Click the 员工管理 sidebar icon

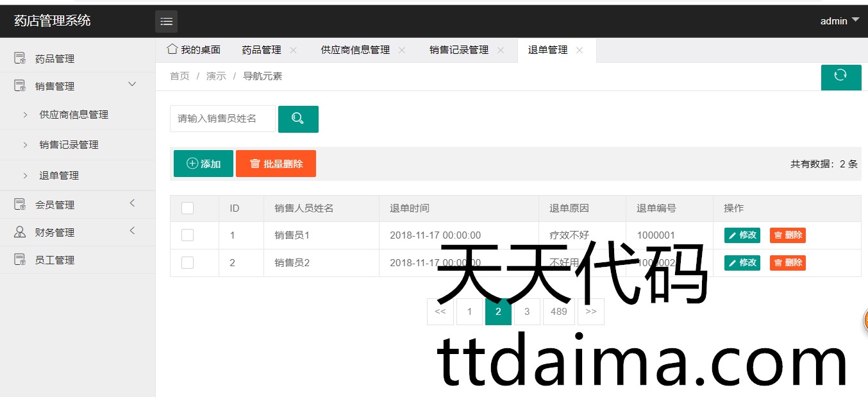(20, 260)
